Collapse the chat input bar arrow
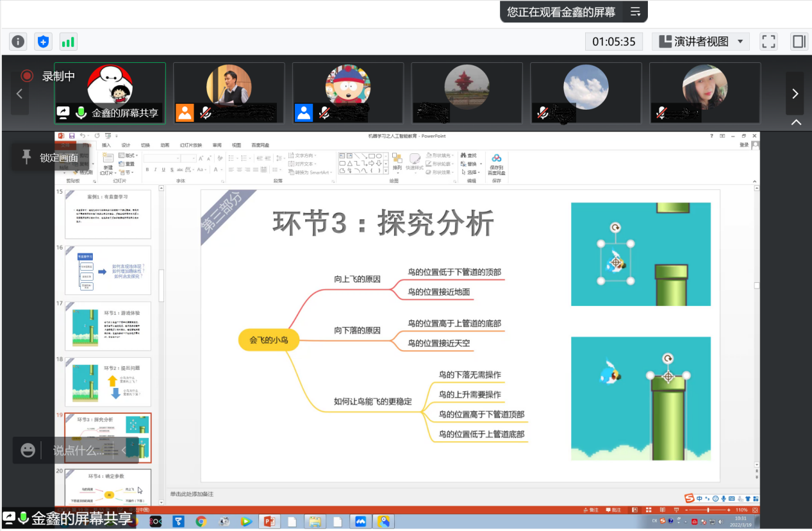Viewport: 812px width, 531px height. [124, 450]
